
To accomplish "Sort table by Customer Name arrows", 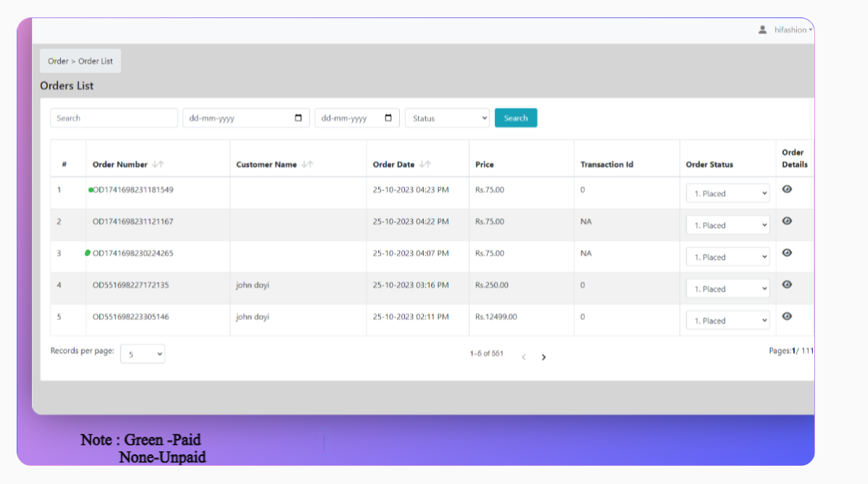I will (x=308, y=165).
